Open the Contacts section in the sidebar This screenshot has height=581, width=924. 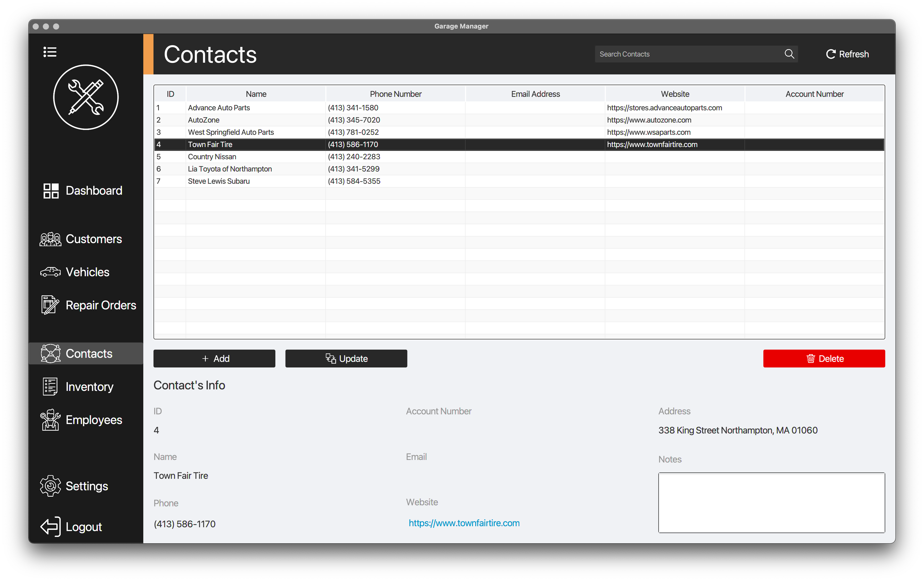[x=89, y=354]
